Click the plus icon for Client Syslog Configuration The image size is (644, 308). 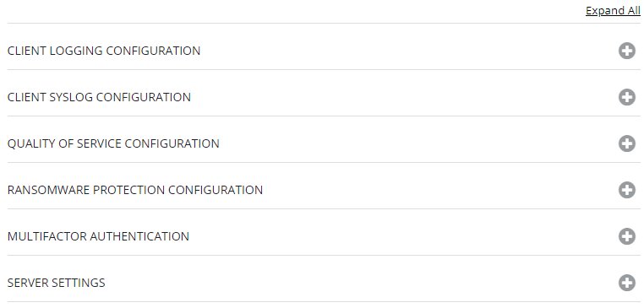coord(627,97)
